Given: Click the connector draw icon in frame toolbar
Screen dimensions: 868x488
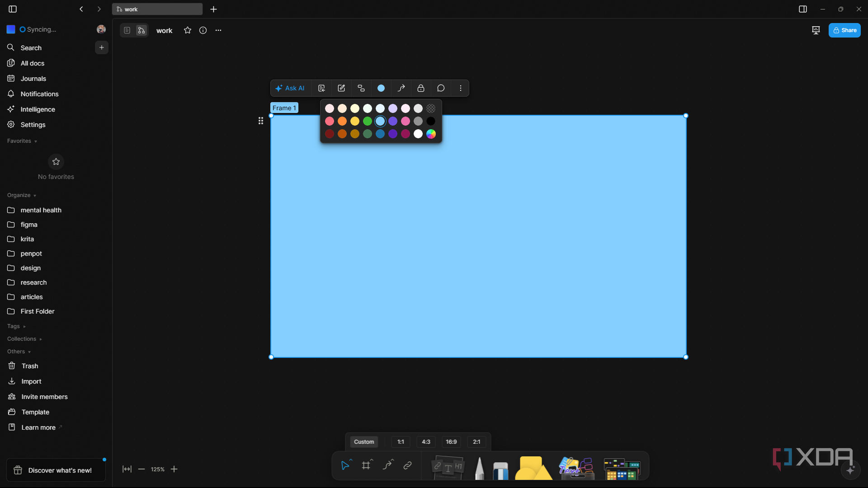Looking at the screenshot, I should coord(401,88).
